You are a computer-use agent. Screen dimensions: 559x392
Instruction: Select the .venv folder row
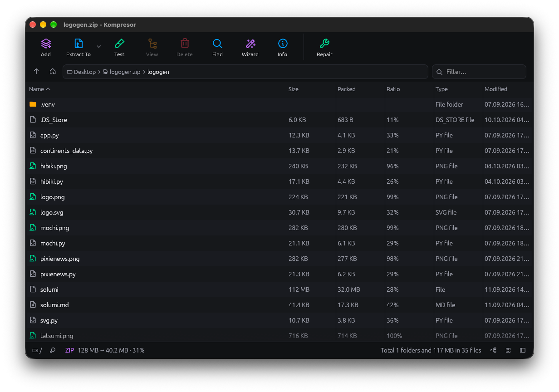point(279,104)
